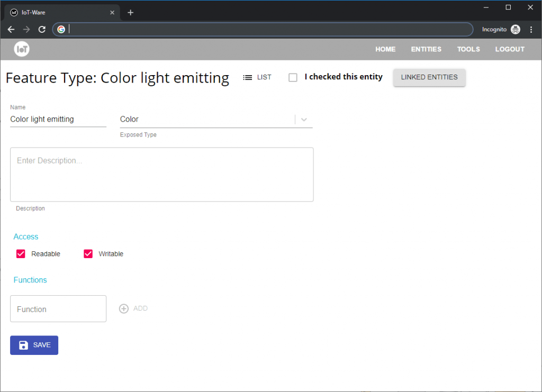Click LOGOUT in the navigation bar
This screenshot has width=542, height=392.
pyautogui.click(x=510, y=49)
